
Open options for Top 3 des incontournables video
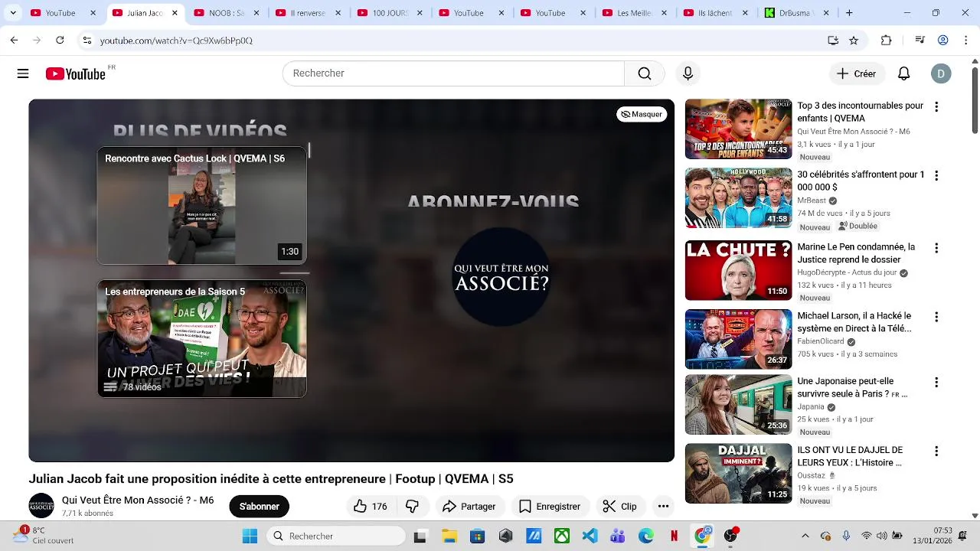pos(936,107)
